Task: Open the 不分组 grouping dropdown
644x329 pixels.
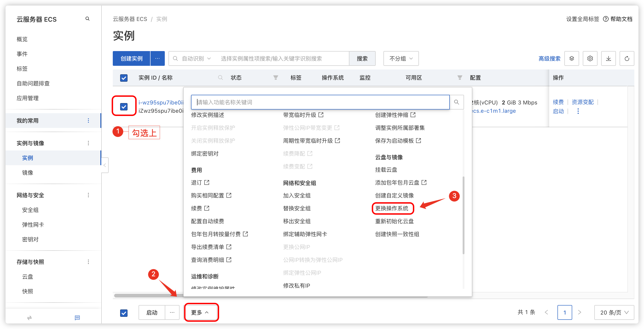Action: [x=401, y=58]
